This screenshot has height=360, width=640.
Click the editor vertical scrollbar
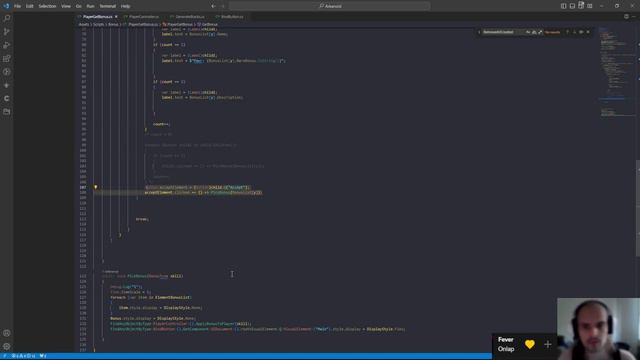click(x=638, y=208)
